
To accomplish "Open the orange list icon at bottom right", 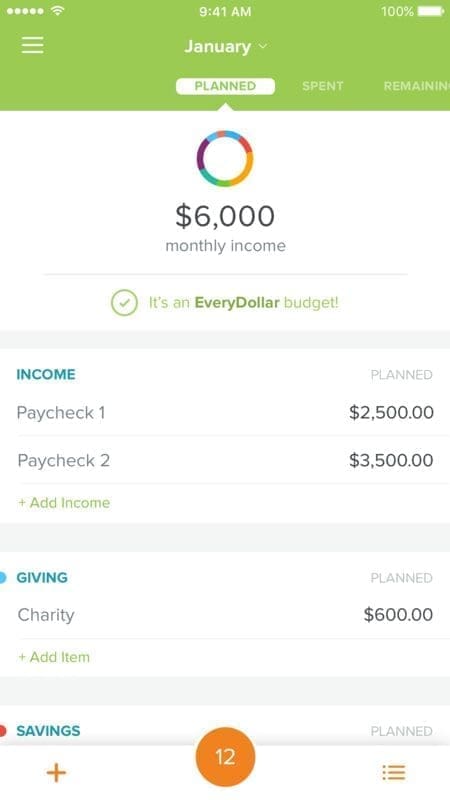I will tap(394, 772).
